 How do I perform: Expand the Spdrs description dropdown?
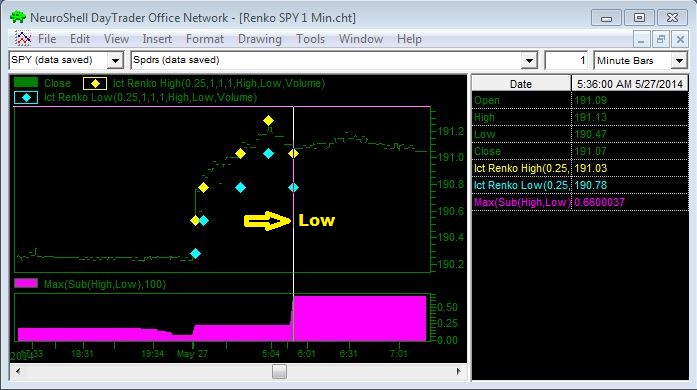pyautogui.click(x=529, y=60)
